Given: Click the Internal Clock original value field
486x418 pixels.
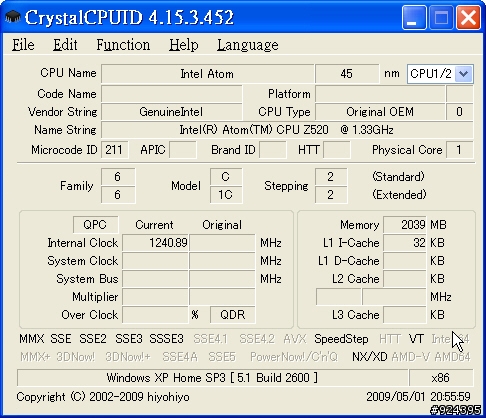Looking at the screenshot, I should point(222,243).
